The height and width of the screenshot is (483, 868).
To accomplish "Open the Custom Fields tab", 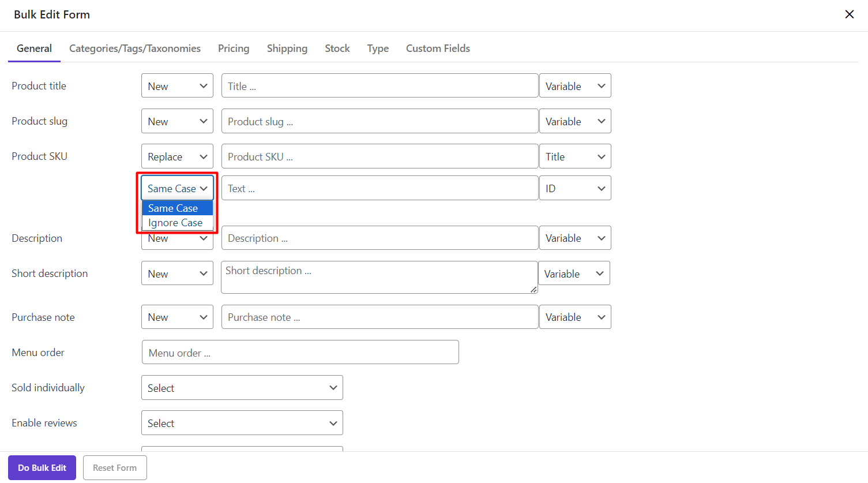I will click(x=438, y=48).
